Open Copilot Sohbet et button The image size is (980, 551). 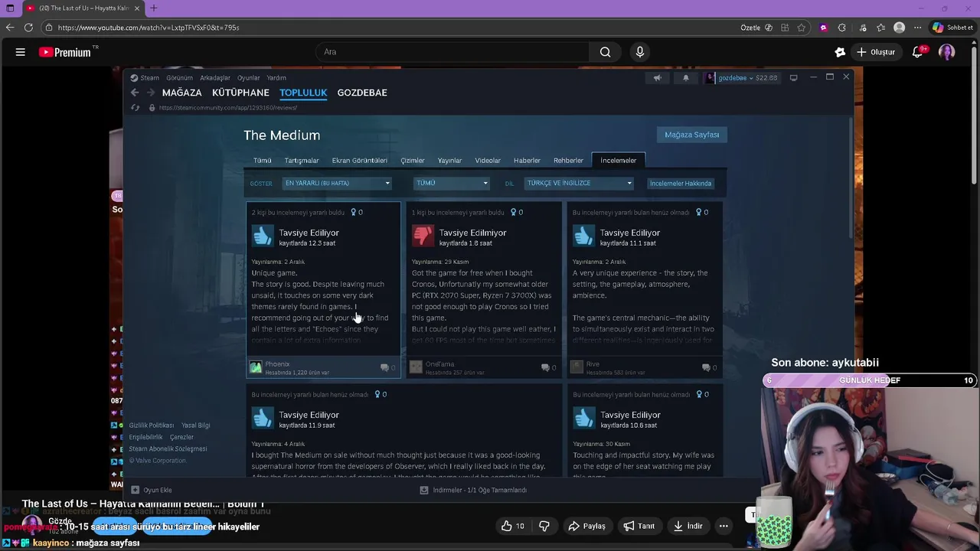click(x=952, y=28)
